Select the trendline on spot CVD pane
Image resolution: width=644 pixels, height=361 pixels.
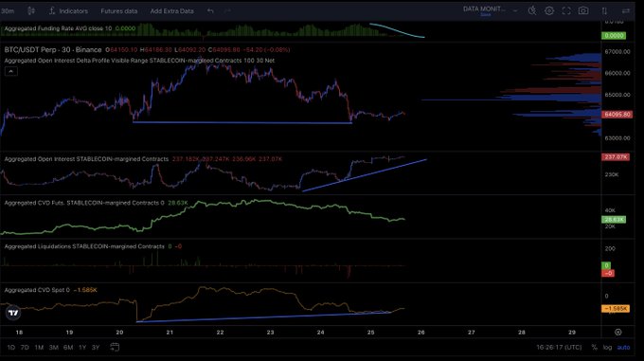click(x=263, y=317)
